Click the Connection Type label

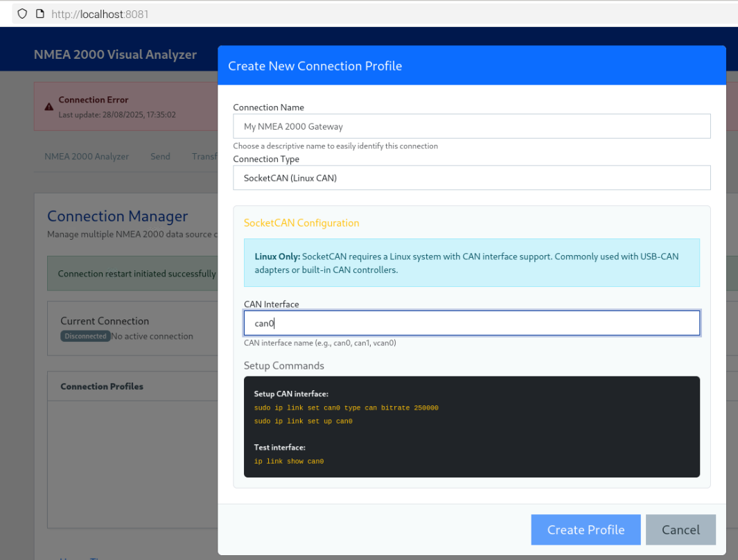pyautogui.click(x=266, y=159)
